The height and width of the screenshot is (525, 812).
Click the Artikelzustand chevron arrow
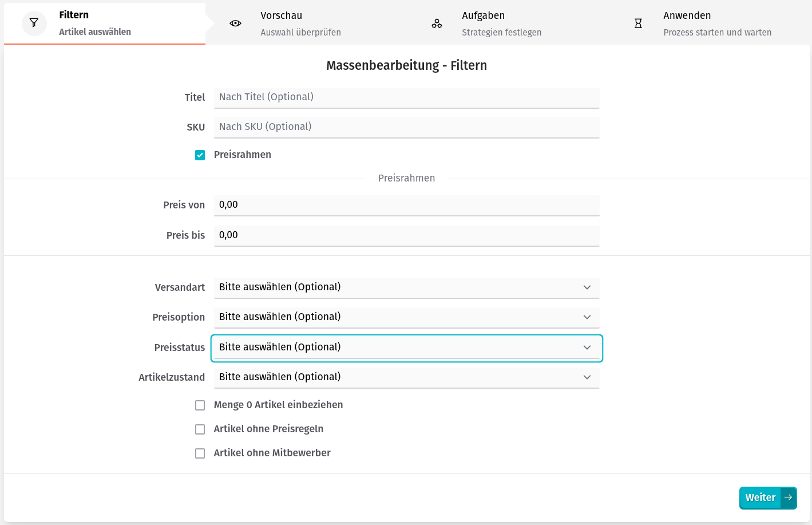tap(587, 377)
